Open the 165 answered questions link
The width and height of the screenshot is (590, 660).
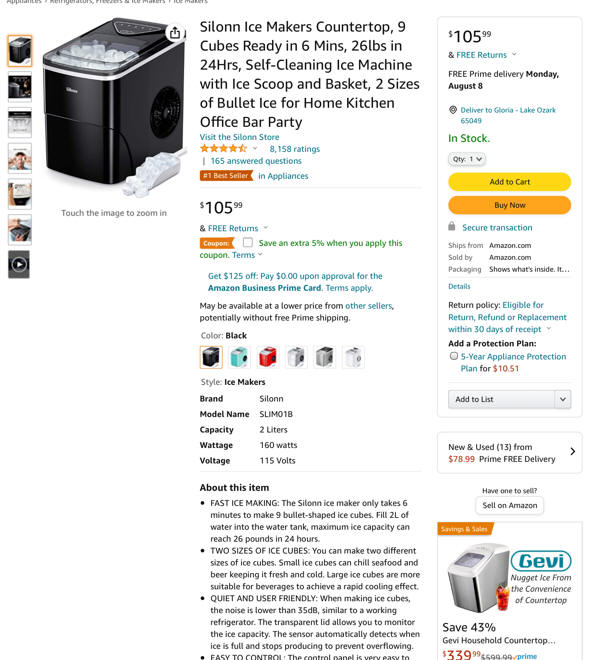(256, 161)
